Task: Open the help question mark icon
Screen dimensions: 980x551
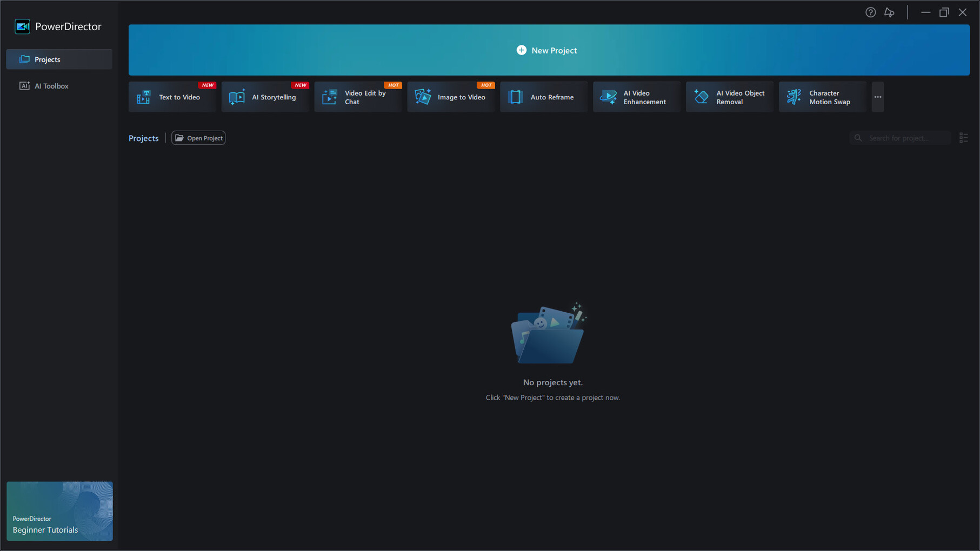Action: coord(870,12)
